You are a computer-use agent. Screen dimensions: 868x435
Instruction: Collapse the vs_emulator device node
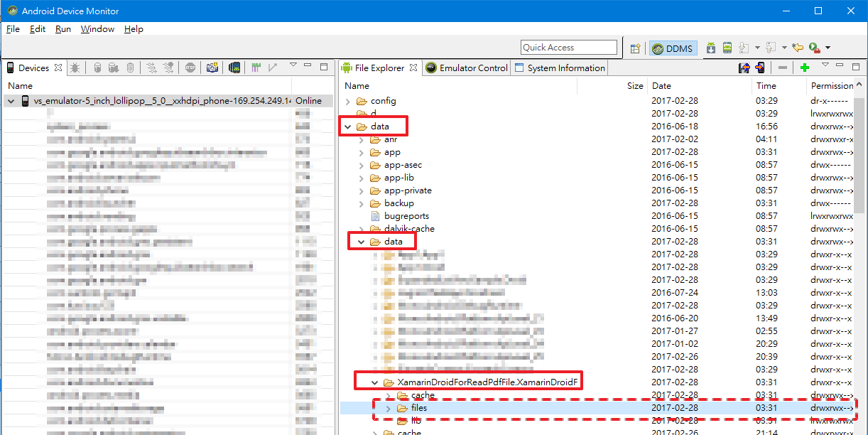point(11,101)
